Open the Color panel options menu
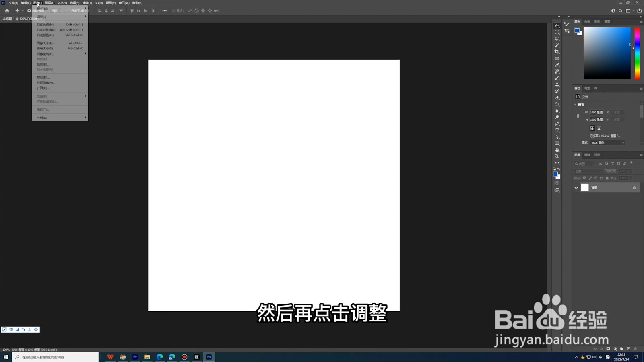Viewport: 644px width, 362px height. [641, 21]
